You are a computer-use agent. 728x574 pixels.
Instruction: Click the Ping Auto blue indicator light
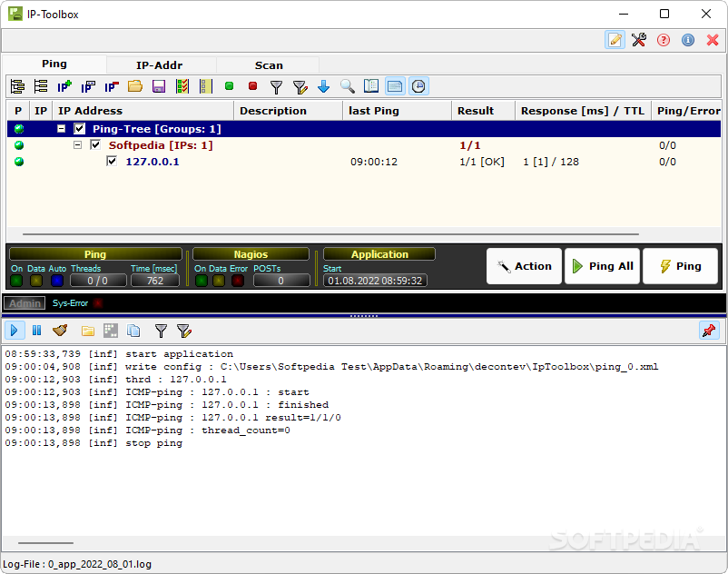[57, 281]
